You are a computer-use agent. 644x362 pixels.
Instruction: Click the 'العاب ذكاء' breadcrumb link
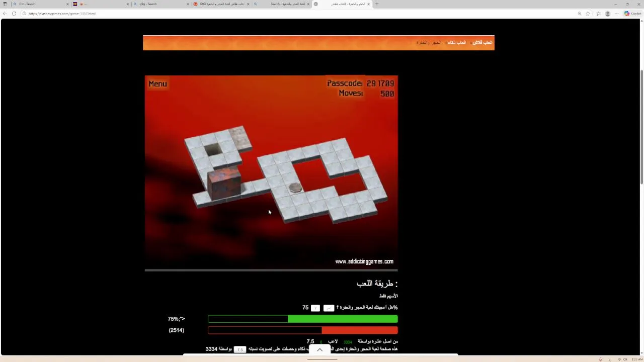457,43
